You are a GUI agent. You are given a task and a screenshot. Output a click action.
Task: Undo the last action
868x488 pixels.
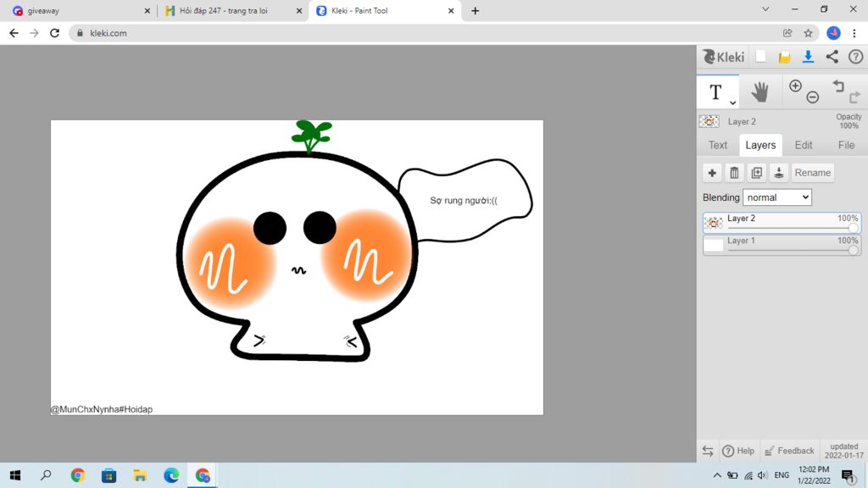pos(838,86)
